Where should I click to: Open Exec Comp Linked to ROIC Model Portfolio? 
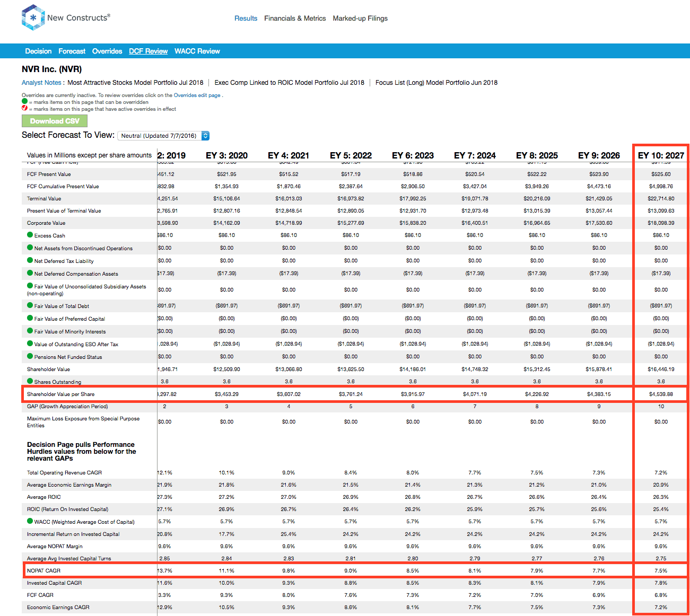[290, 83]
